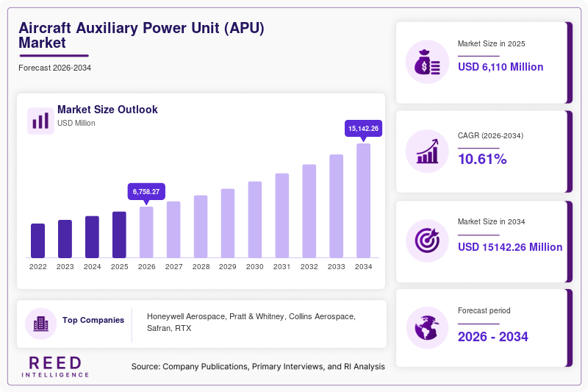Click the 2026 bar in chart

[146, 232]
